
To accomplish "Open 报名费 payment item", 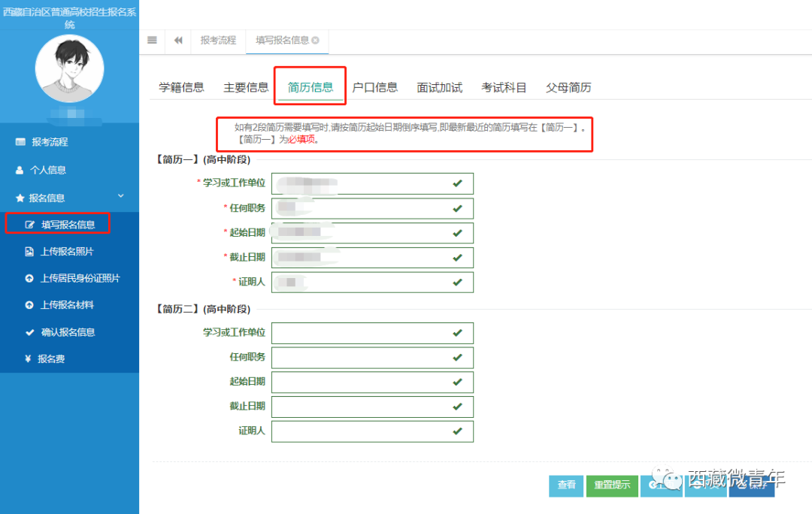I will [x=51, y=359].
